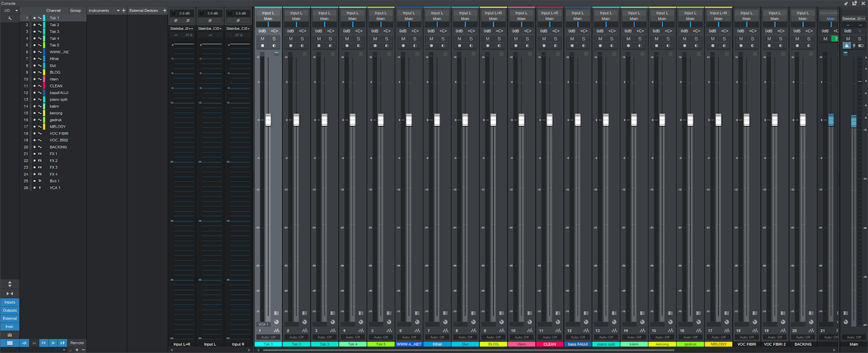This screenshot has height=353, width=868.
Task: Select VCA 1 in the channel list
Action: (55, 188)
